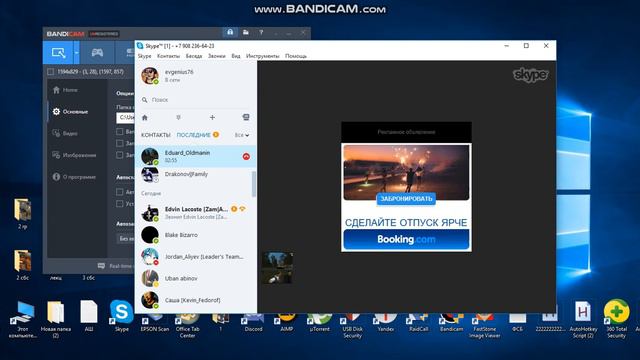Screen dimensions: 640x360
Task: Open Skype desktop shortcut icon
Action: click(122, 316)
